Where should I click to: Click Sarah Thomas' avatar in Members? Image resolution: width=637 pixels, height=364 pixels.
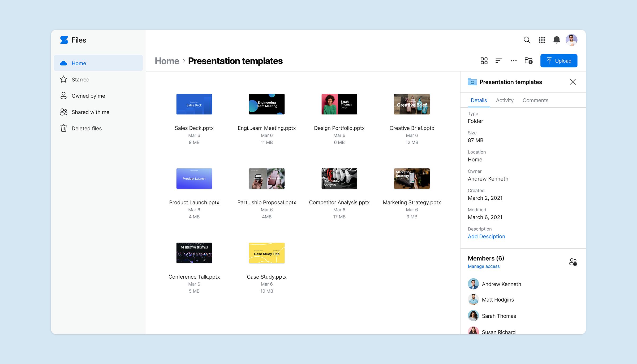[x=473, y=316]
